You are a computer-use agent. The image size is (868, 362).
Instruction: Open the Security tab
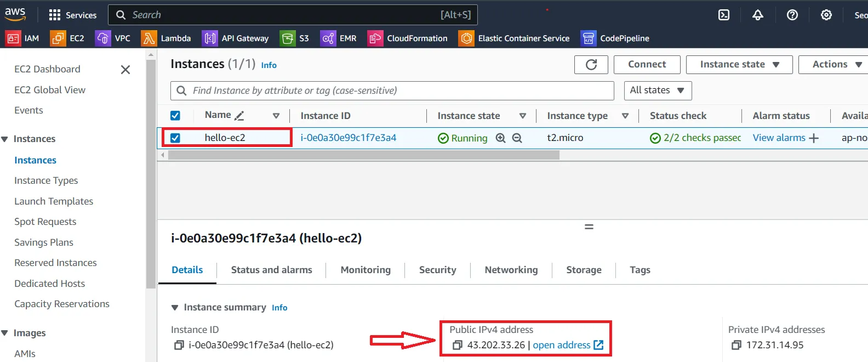pos(437,270)
